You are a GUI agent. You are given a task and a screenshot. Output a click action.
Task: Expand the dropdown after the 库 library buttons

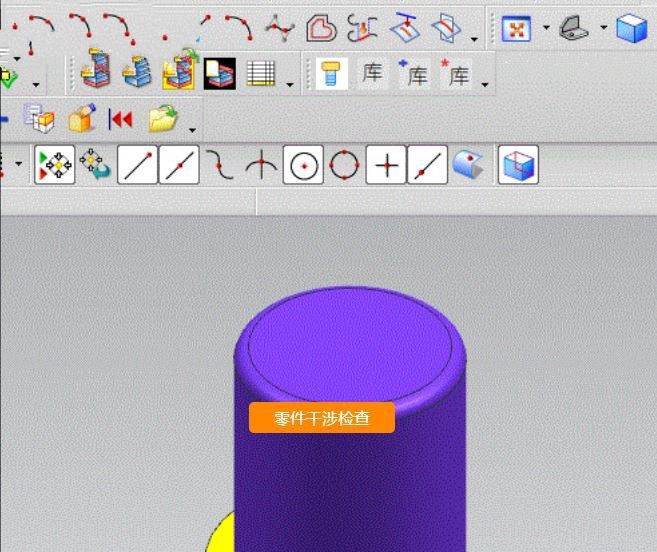coord(485,85)
